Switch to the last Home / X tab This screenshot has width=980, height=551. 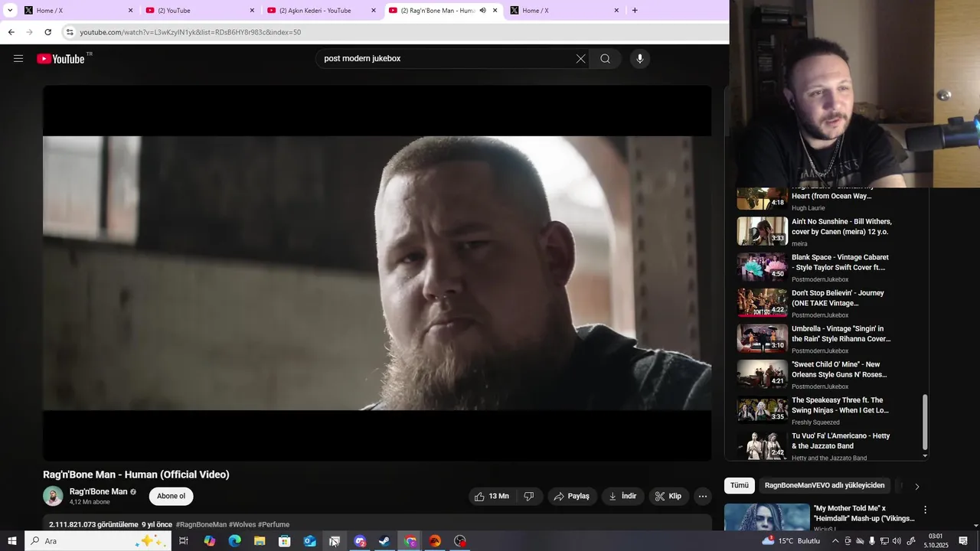pos(565,11)
